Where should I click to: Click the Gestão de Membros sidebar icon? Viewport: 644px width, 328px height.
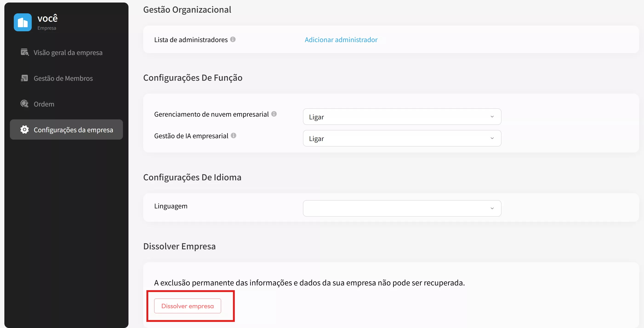[25, 78]
